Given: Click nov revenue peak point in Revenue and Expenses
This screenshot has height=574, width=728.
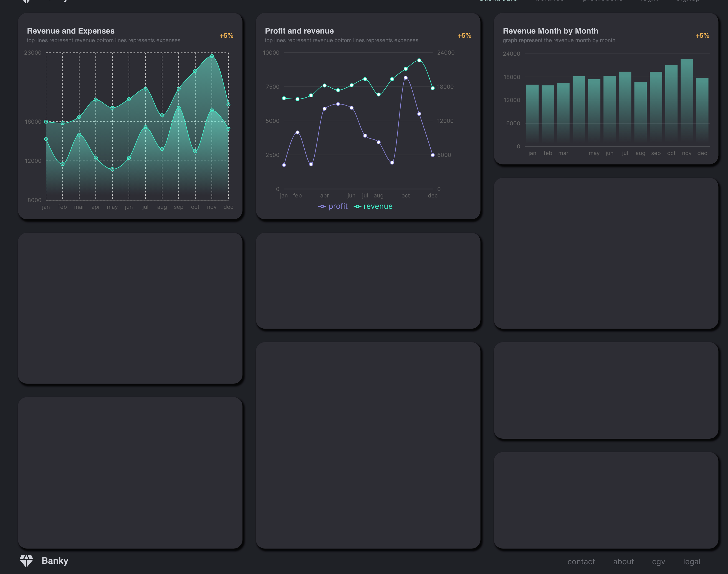Looking at the screenshot, I should pyautogui.click(x=212, y=56).
